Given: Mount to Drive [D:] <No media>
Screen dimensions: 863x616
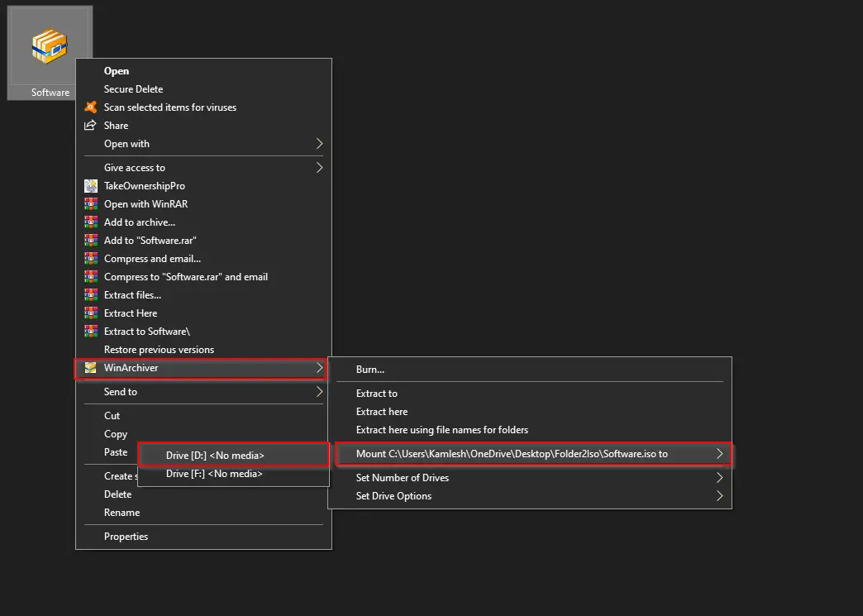Looking at the screenshot, I should tap(233, 456).
